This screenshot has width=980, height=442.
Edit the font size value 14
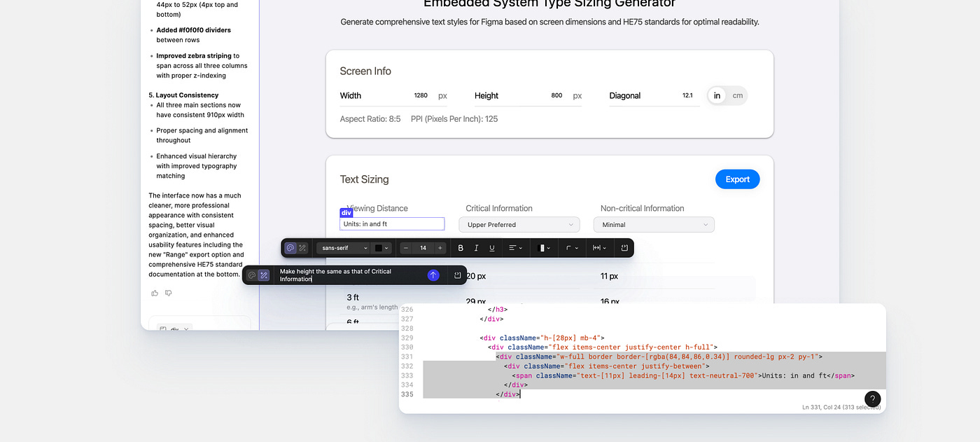click(423, 248)
